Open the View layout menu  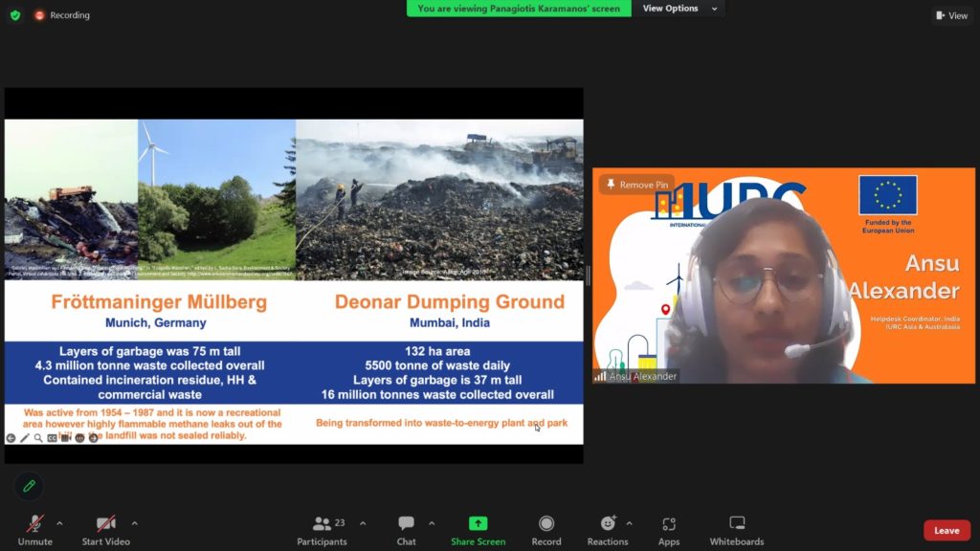[951, 15]
